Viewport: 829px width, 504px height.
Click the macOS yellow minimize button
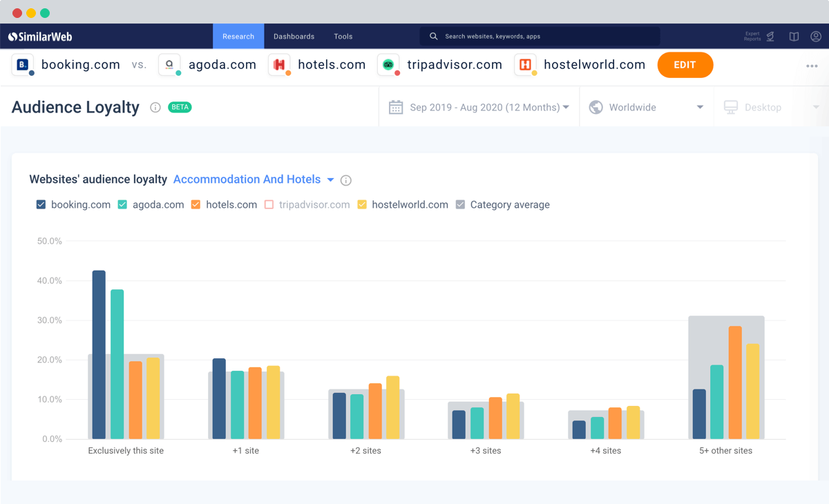tap(31, 13)
